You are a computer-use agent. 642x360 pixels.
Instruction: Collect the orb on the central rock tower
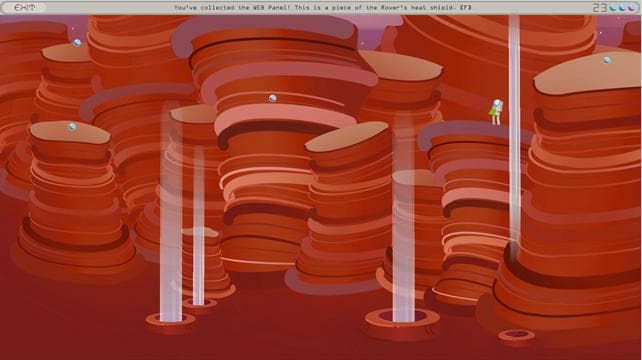point(272,98)
